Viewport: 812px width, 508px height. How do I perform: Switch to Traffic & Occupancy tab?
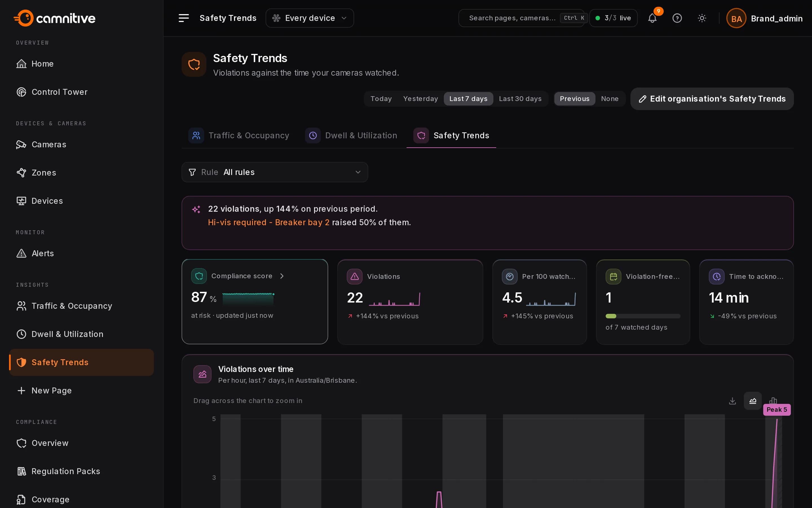[x=239, y=135]
